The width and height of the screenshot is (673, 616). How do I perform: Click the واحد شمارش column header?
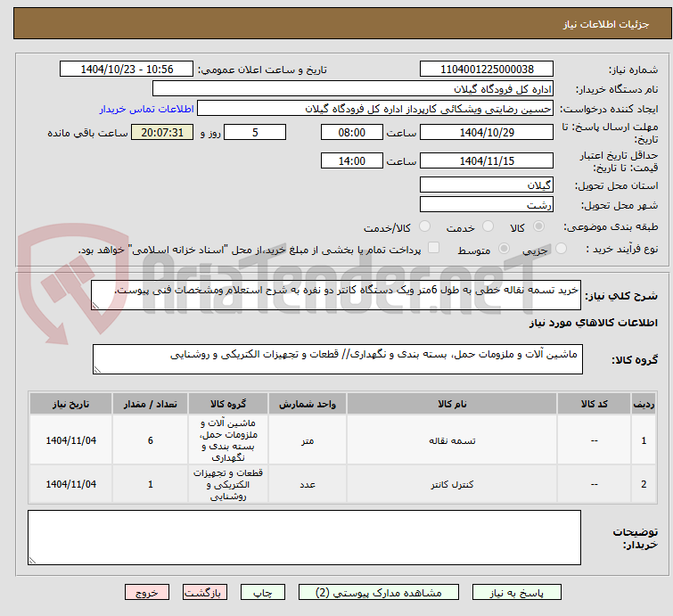coord(308,404)
